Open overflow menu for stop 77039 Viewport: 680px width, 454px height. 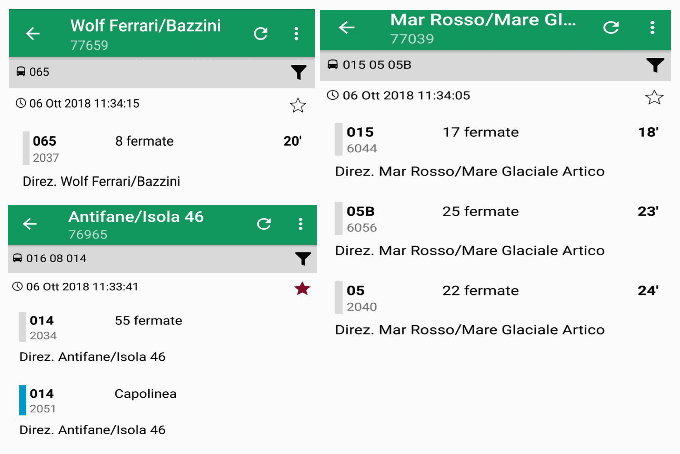tap(653, 27)
